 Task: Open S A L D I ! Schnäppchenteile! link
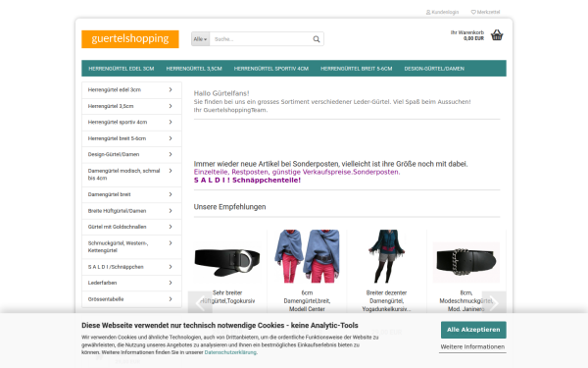coord(247,181)
